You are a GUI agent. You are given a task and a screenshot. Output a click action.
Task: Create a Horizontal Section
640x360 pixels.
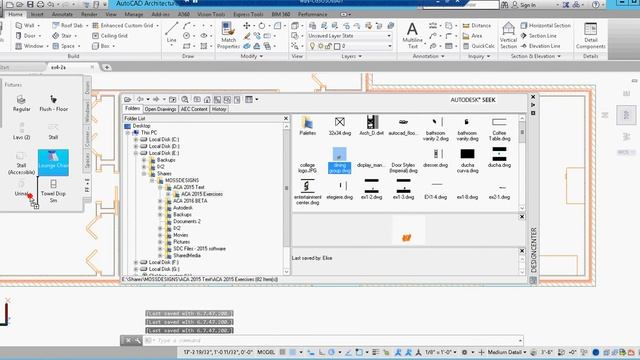tap(545, 25)
